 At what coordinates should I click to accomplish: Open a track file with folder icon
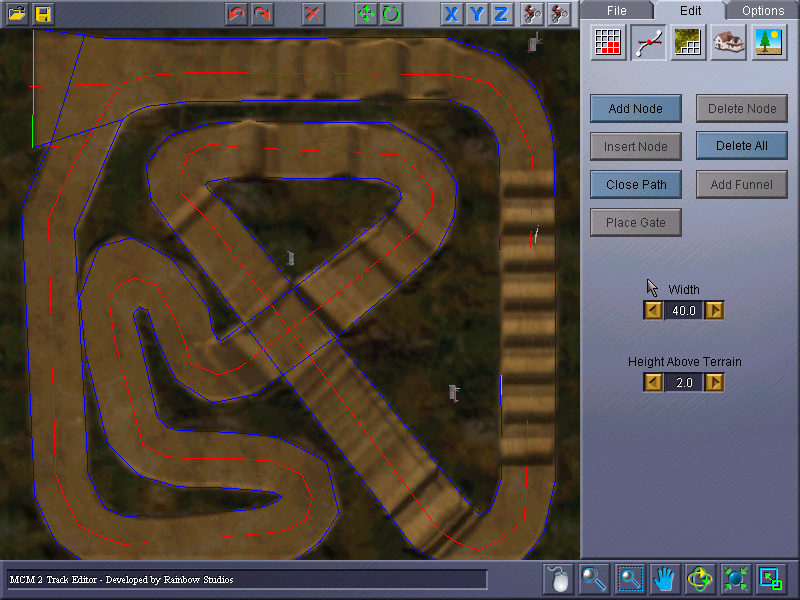click(17, 14)
